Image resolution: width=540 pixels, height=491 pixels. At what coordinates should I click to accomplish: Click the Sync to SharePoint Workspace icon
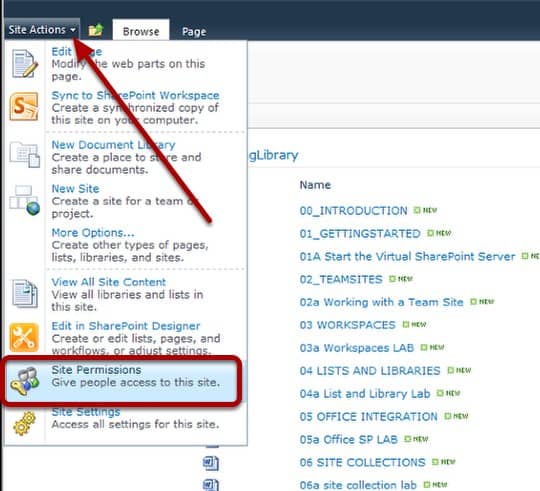24,106
